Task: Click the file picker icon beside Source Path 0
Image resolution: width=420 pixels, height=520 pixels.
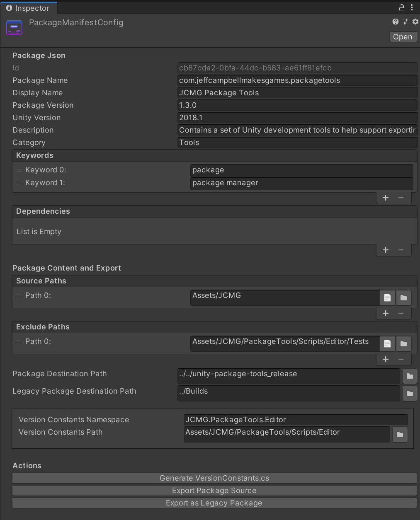Action: (x=387, y=297)
